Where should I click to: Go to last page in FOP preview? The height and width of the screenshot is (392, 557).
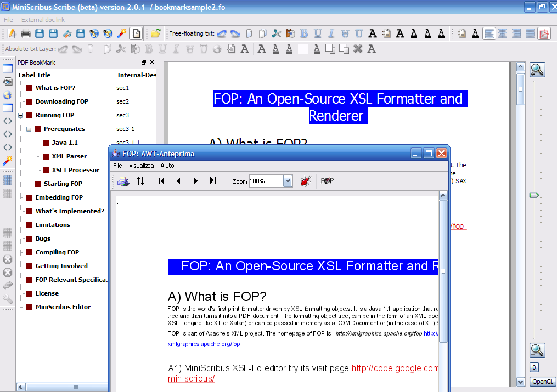(x=213, y=181)
